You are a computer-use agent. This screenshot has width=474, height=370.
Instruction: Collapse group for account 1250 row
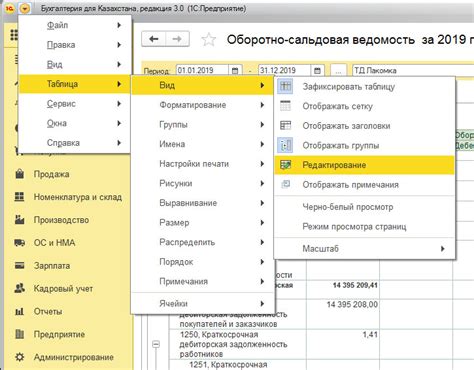point(156,344)
